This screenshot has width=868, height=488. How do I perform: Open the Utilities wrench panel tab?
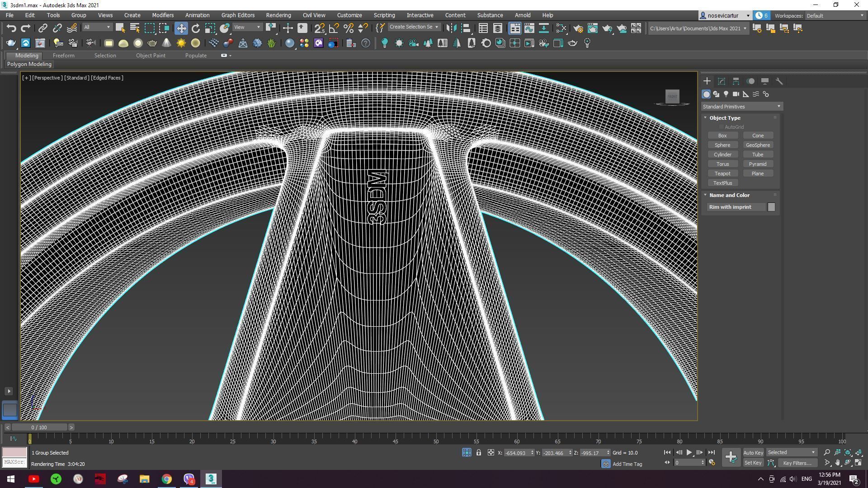click(x=779, y=81)
